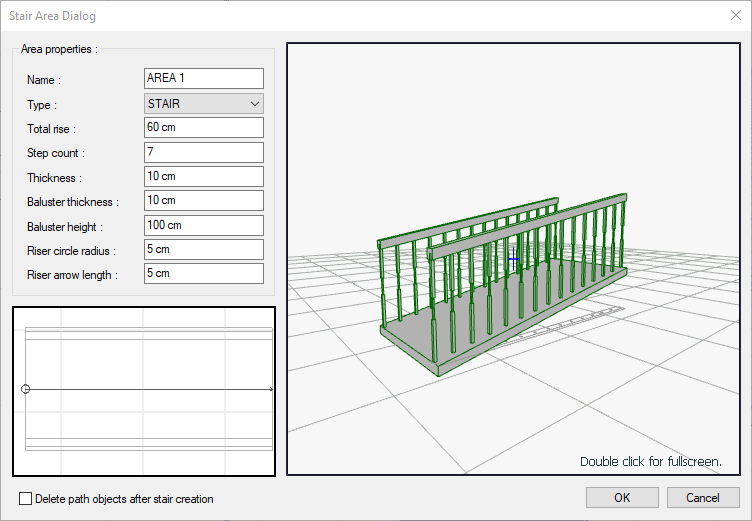The image size is (752, 521).
Task: Click the Name field containing AREA 1
Action: pos(203,79)
